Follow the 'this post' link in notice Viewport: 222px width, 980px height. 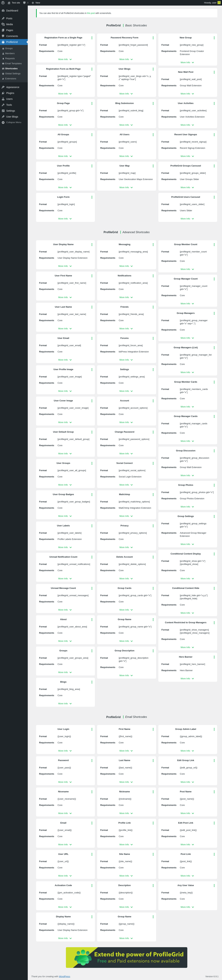pyautogui.click(x=91, y=13)
